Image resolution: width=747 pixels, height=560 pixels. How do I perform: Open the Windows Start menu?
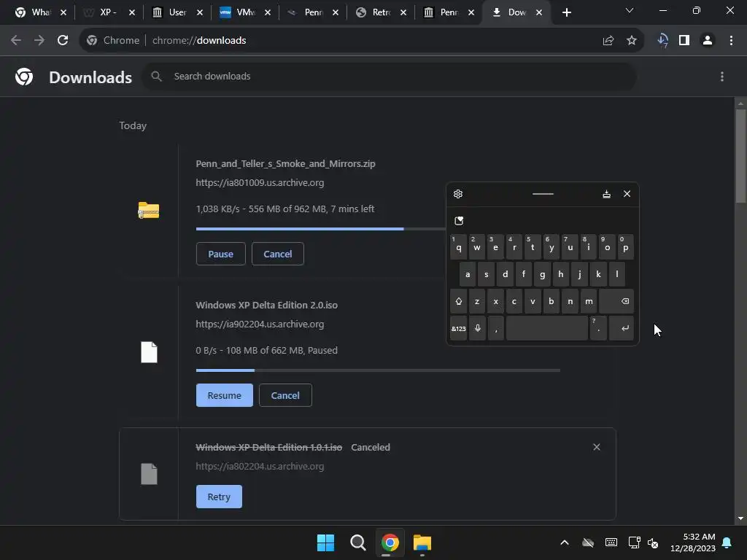coord(326,542)
